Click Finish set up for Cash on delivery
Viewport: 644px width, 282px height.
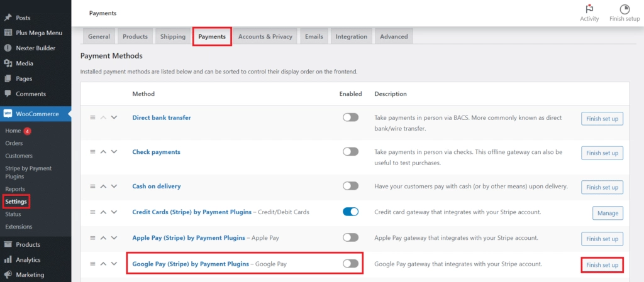click(x=602, y=187)
